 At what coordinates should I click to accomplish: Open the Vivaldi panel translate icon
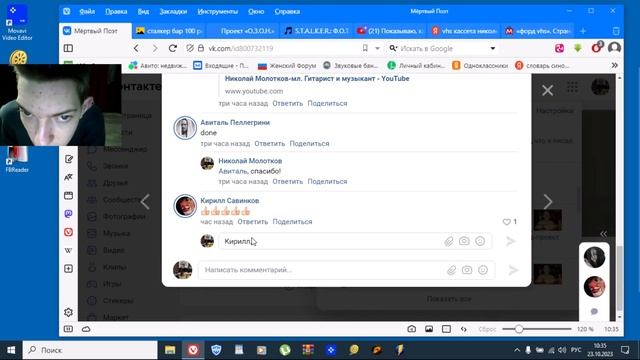coord(69,177)
